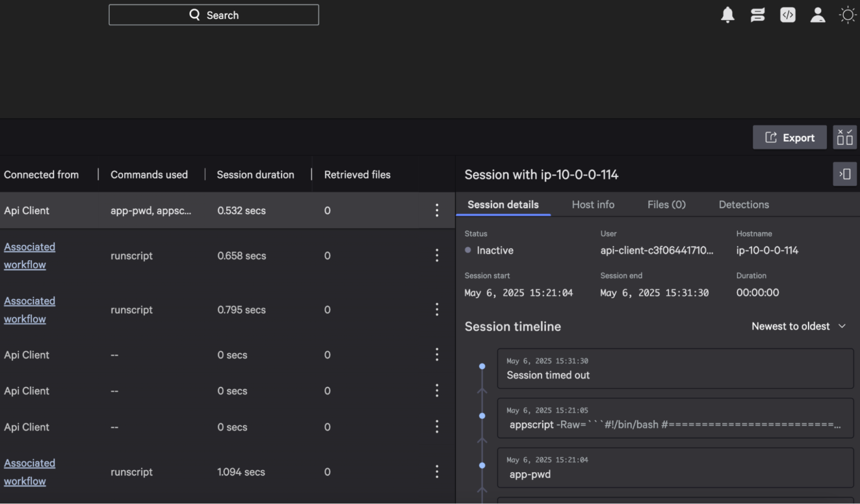Viewport: 860px width, 504px height.
Task: Collapse the session panel with the arrow icon
Action: click(844, 174)
